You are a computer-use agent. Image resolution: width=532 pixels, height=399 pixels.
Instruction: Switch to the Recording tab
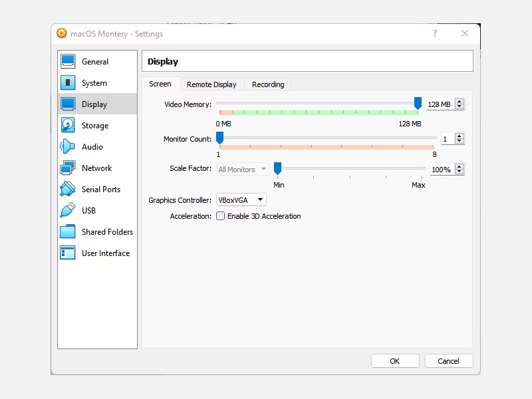coord(268,84)
